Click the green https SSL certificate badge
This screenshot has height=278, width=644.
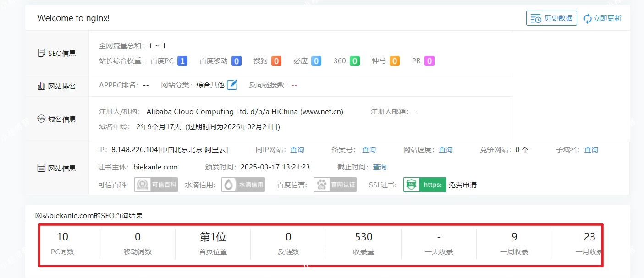424,185
